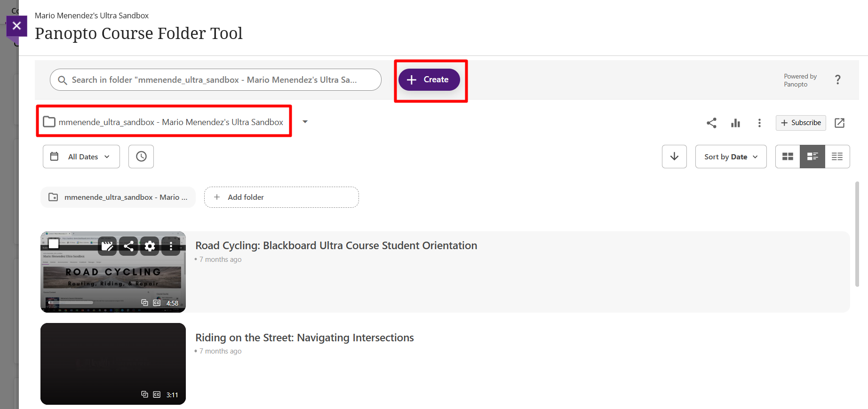Click the 3:11 duration on Riding on the Street
The height and width of the screenshot is (409, 868).
(x=172, y=395)
